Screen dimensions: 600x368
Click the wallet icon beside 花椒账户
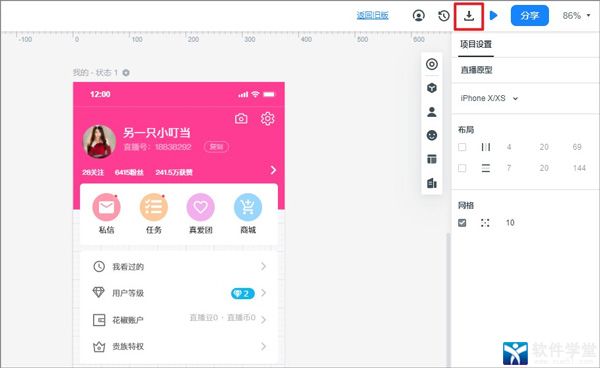click(99, 320)
